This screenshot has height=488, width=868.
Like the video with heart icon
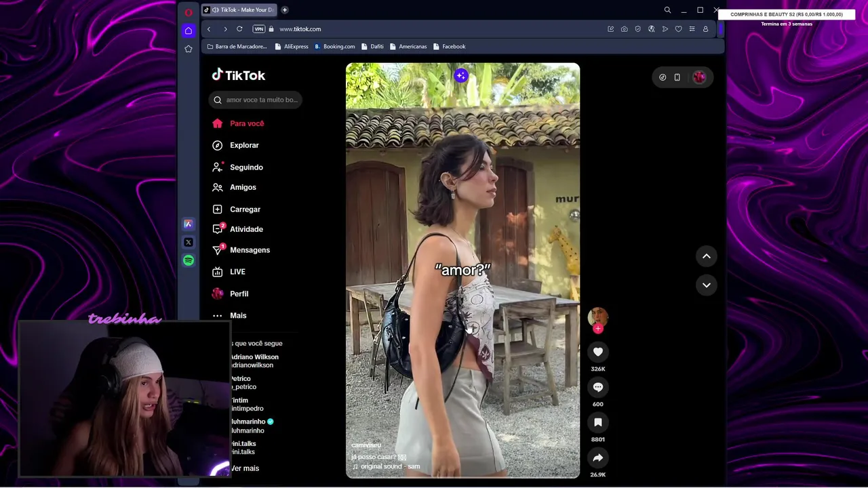click(597, 352)
